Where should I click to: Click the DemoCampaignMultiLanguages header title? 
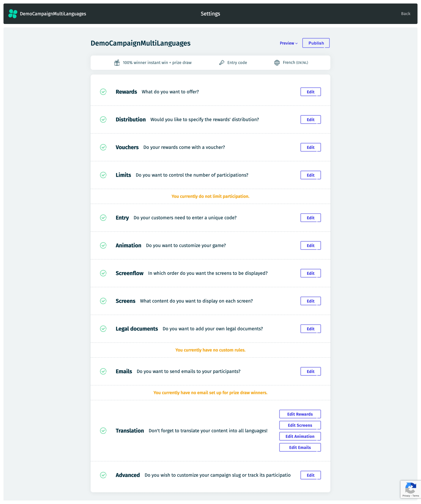tap(53, 14)
